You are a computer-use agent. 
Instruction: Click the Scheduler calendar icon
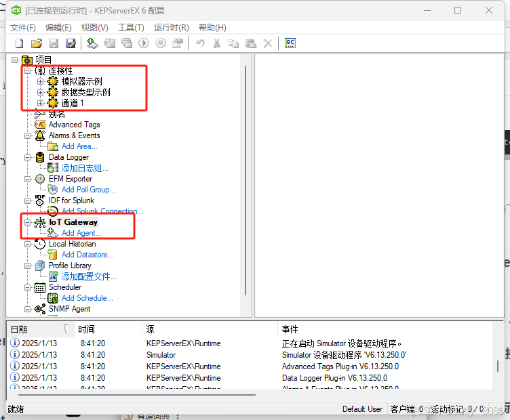tap(40, 287)
